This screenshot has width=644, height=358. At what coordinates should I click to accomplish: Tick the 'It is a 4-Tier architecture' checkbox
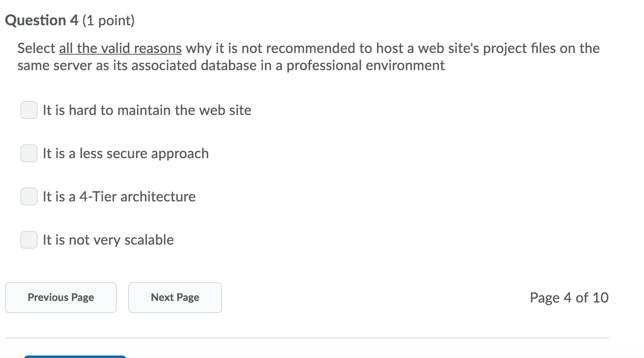(x=29, y=197)
